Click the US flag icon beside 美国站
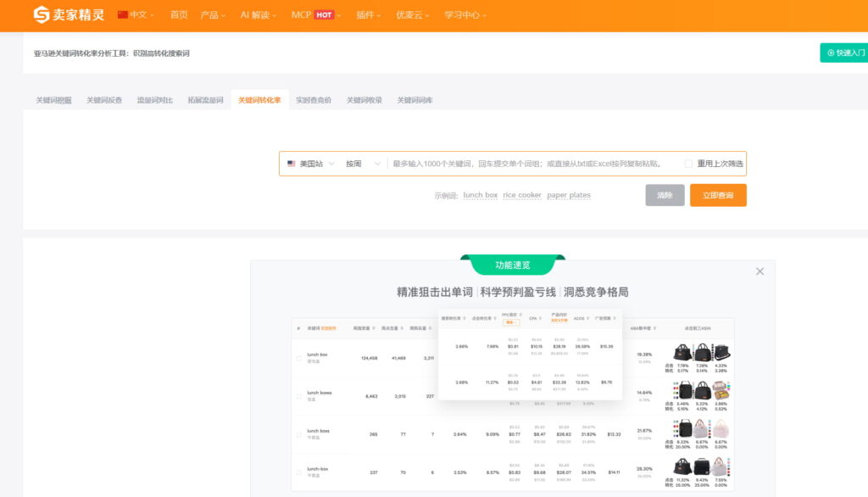This screenshot has height=497, width=868. (x=292, y=164)
